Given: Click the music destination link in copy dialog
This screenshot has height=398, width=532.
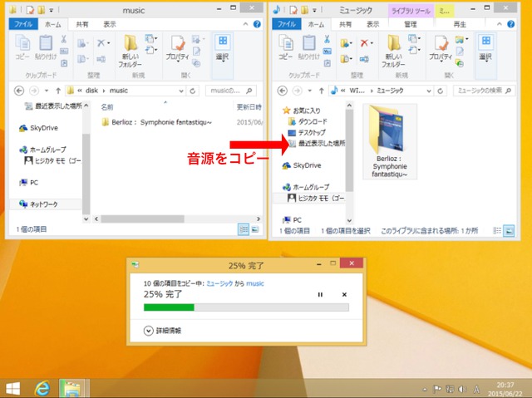Looking at the screenshot, I should [254, 283].
